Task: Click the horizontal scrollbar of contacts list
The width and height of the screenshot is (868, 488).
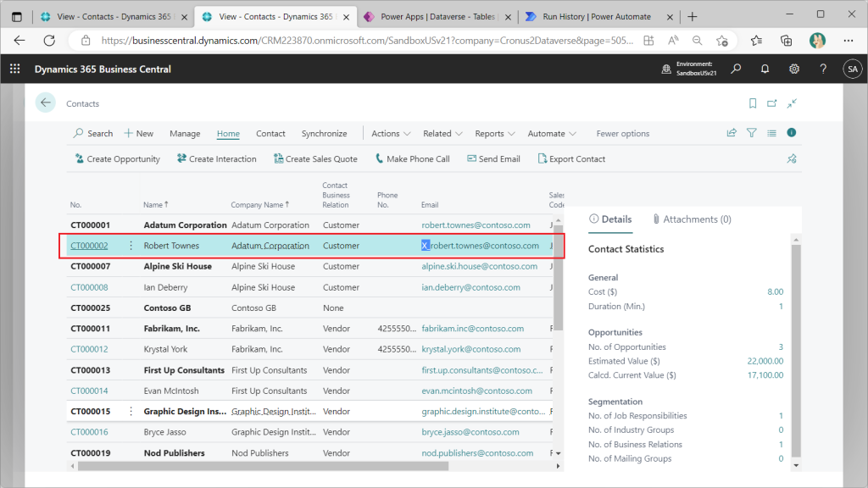Action: (263, 466)
